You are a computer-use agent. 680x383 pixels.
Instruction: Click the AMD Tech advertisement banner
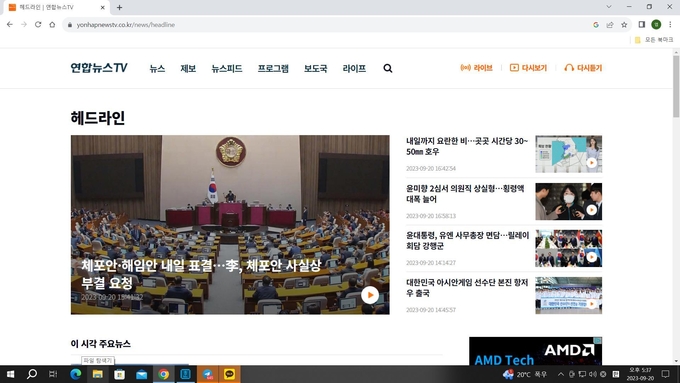(535, 351)
